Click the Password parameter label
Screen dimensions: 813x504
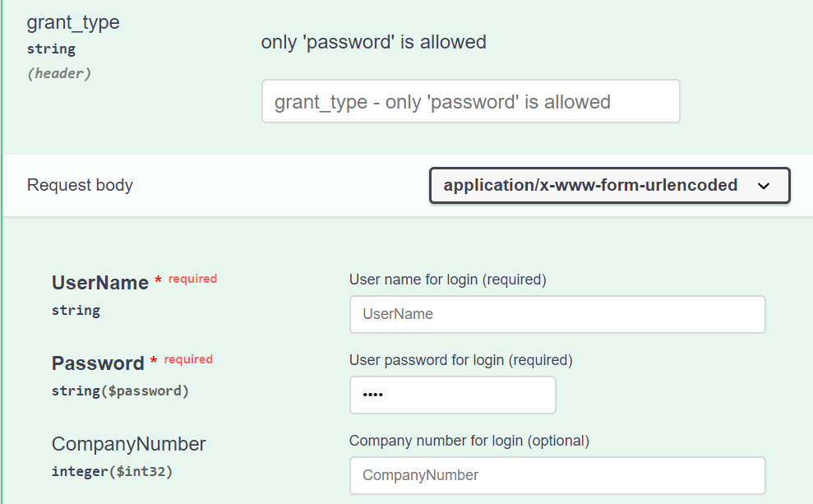pyautogui.click(x=97, y=363)
